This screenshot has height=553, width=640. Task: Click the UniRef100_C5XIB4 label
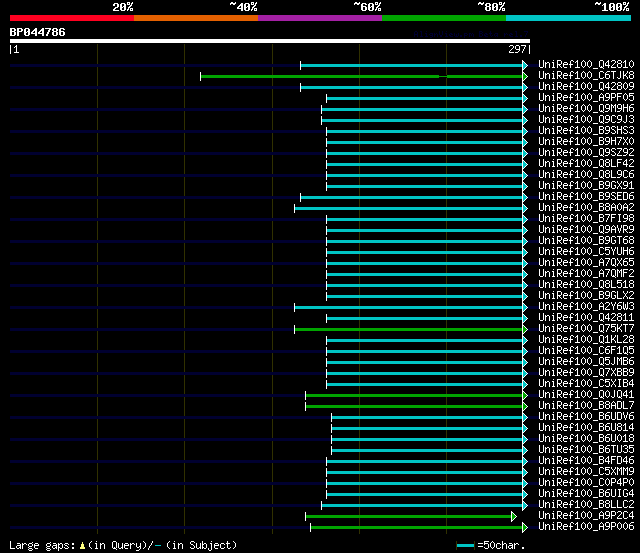586,384
